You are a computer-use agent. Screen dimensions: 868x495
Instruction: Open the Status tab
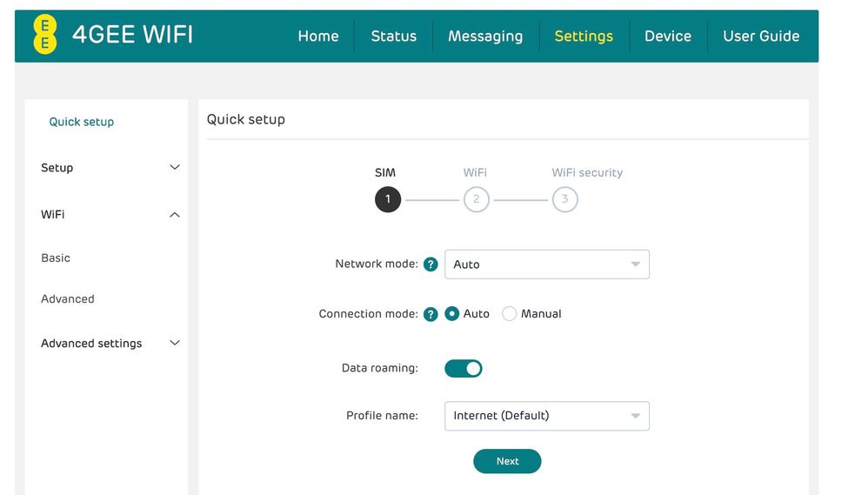click(x=393, y=37)
